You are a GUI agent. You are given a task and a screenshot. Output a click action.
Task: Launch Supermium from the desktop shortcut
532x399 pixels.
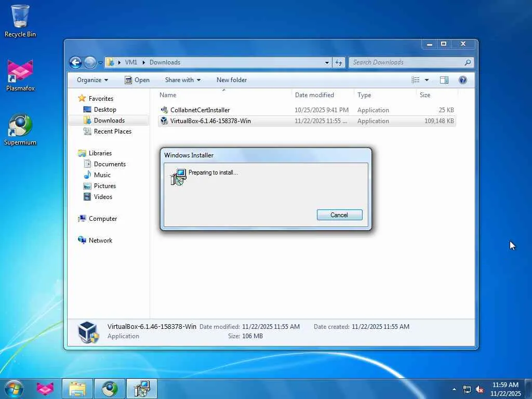click(20, 129)
